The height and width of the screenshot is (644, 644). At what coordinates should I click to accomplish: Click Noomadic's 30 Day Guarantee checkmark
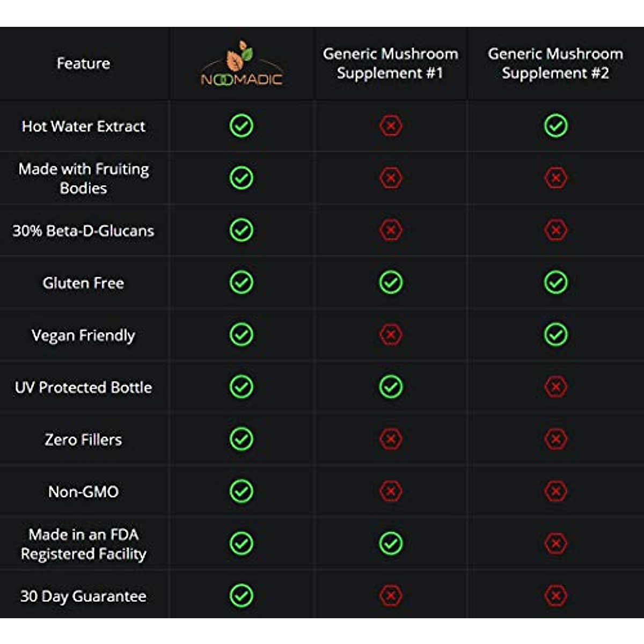click(x=241, y=595)
